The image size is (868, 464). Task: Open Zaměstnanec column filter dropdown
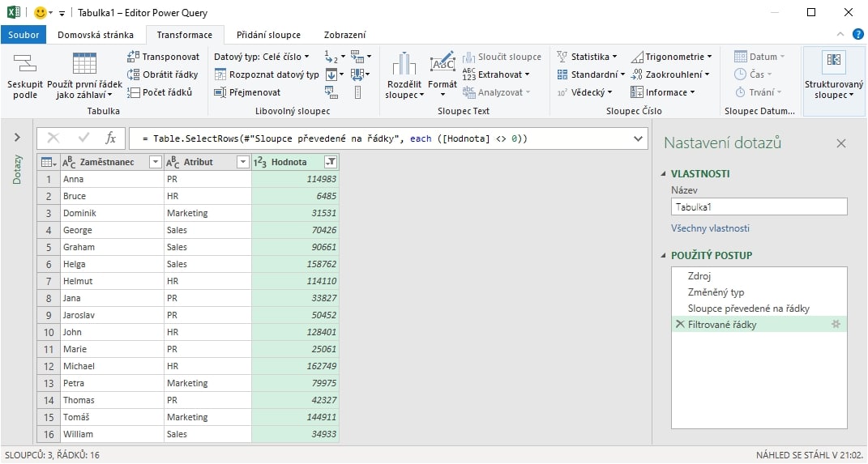(156, 162)
